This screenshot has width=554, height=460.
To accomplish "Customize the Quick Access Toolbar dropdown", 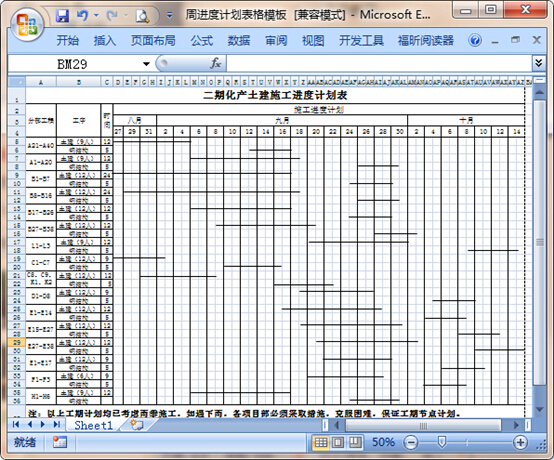I will click(x=170, y=15).
